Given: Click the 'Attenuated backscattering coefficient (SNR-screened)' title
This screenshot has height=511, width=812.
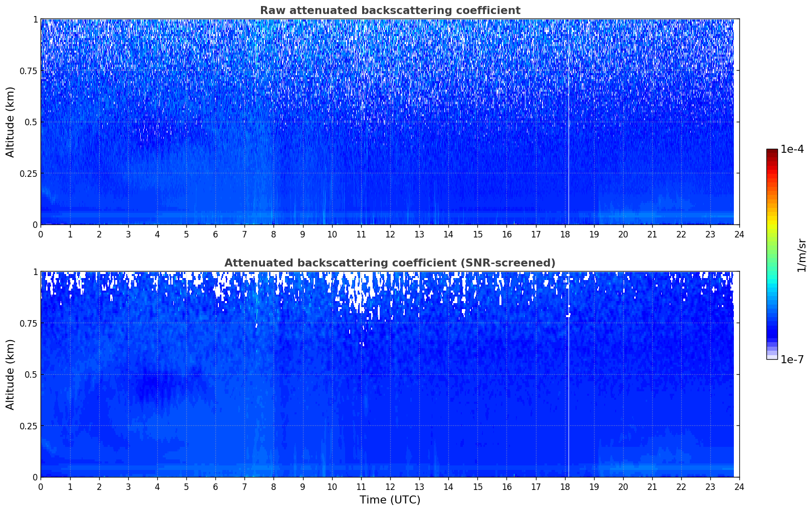Looking at the screenshot, I should [390, 263].
